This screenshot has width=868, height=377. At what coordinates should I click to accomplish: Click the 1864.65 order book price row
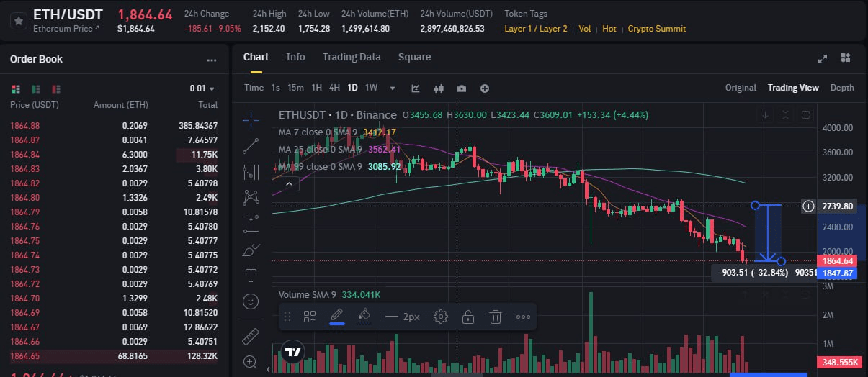coord(114,356)
